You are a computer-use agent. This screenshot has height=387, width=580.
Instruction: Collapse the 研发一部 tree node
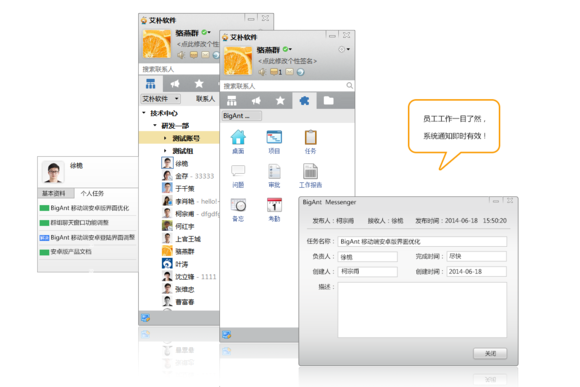pos(155,125)
